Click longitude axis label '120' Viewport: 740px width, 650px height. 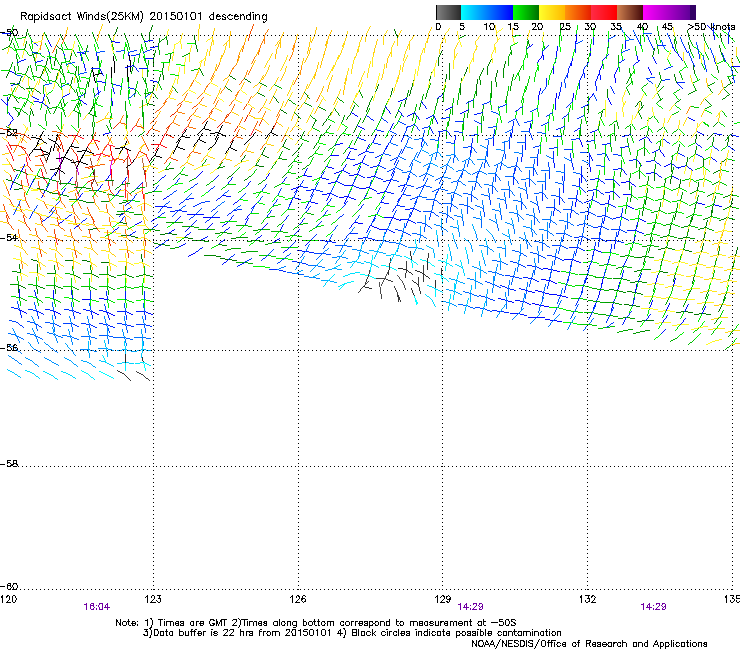[x=8, y=599]
